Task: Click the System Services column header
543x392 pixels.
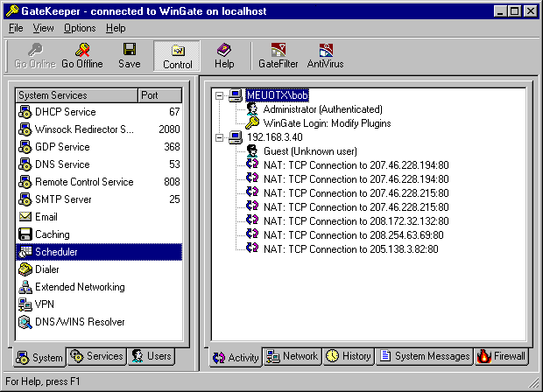Action: (76, 95)
